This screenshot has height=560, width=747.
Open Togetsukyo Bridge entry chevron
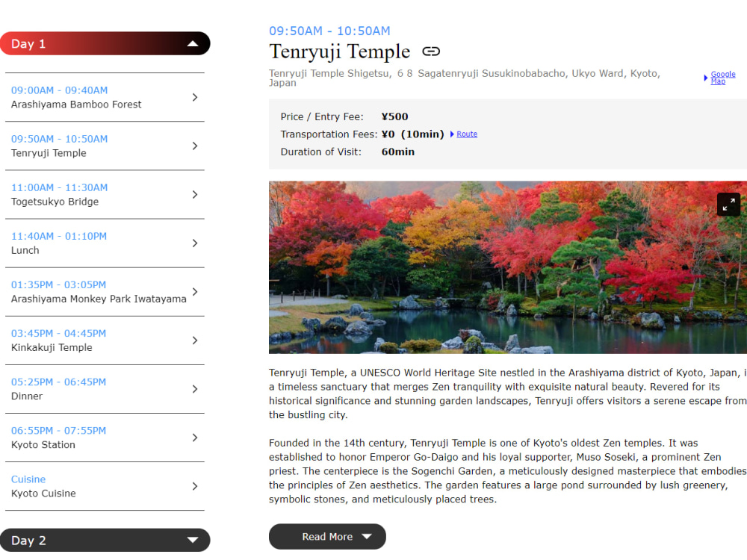[x=194, y=194]
